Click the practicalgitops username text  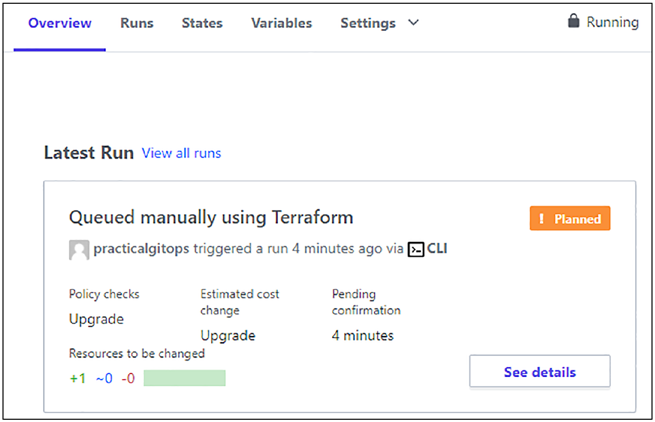[x=141, y=249]
